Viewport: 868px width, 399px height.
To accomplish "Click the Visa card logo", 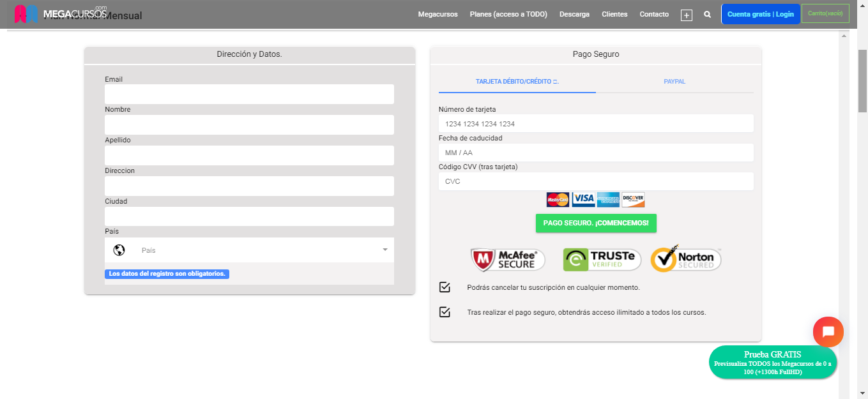I will pos(583,199).
